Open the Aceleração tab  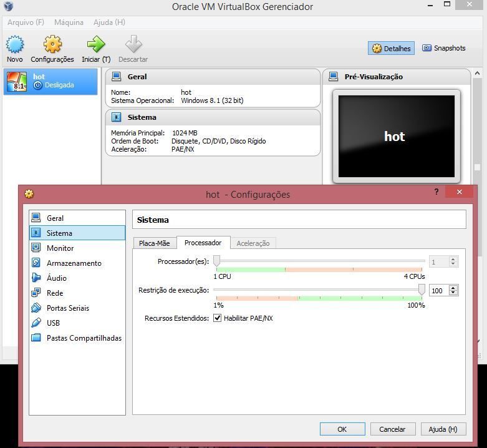pos(253,243)
